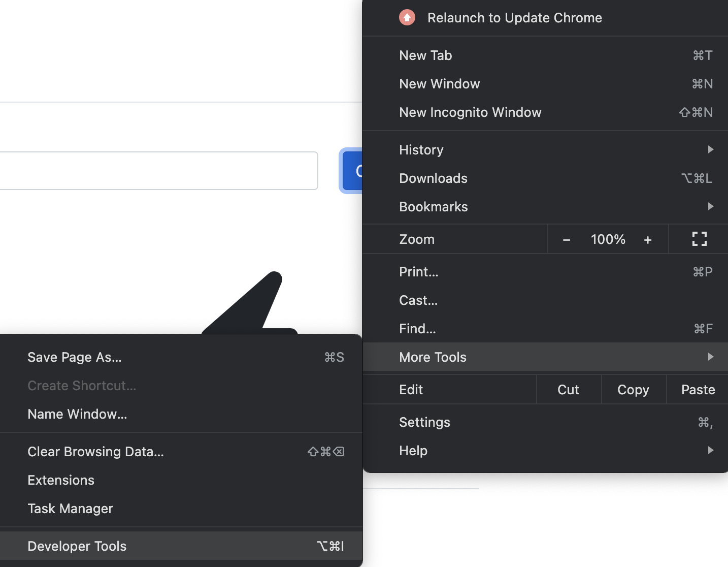Click the 100% zoom level value
The image size is (728, 567).
point(608,239)
